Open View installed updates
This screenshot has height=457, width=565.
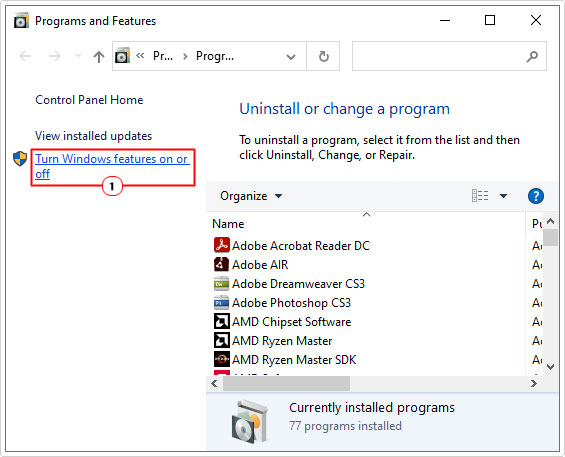click(x=93, y=136)
